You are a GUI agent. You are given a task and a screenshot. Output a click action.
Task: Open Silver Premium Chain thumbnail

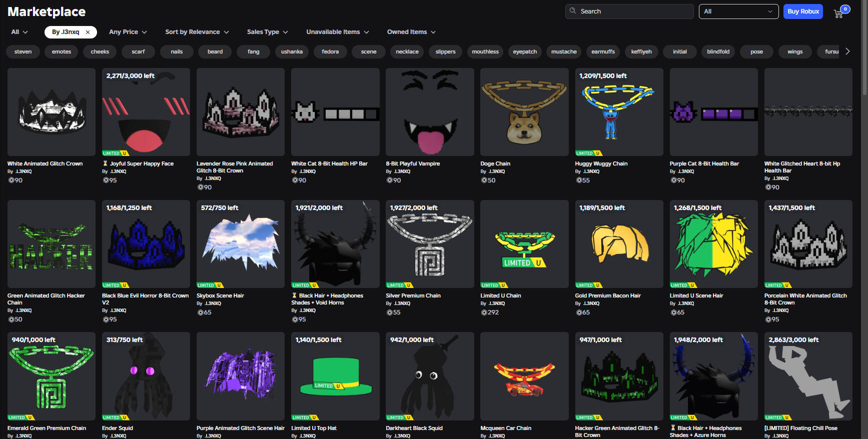click(x=430, y=244)
